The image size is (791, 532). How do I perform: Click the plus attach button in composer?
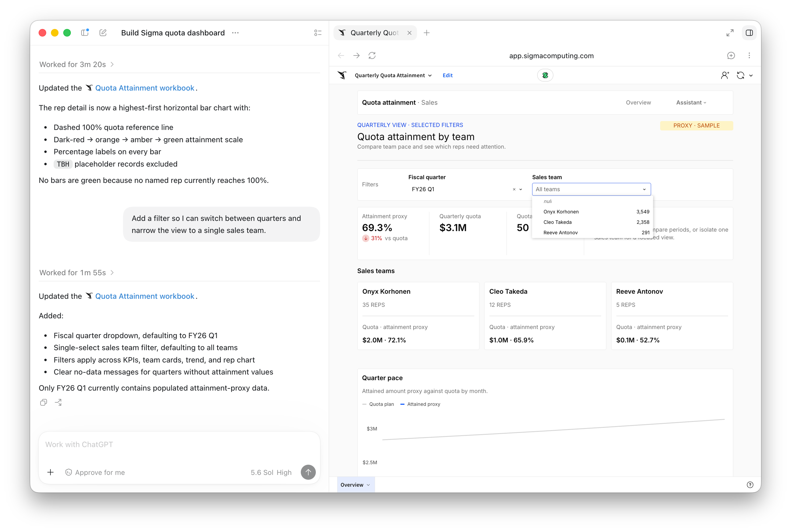[x=50, y=472]
